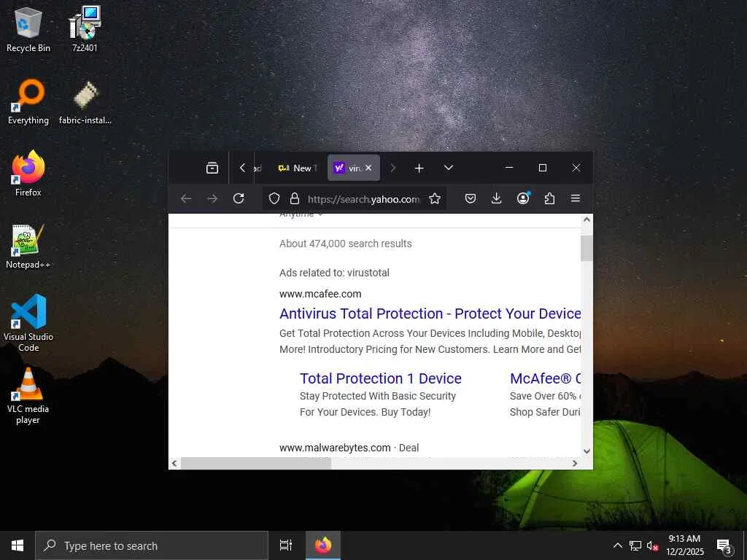
Task: Click the horizontal scrollbar left arrow
Action: tap(174, 463)
